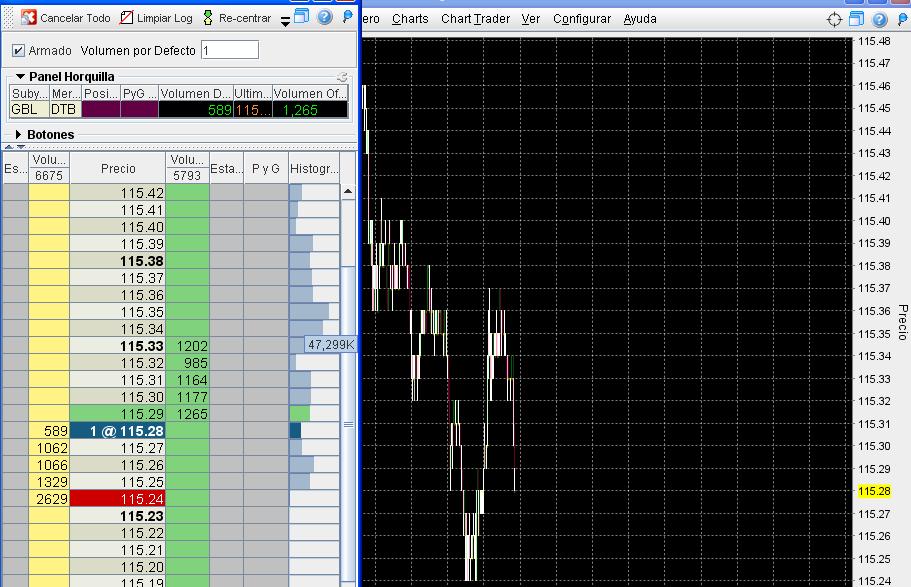911x587 pixels.
Task: Toggle the Armado checkbox
Action: tap(18, 51)
